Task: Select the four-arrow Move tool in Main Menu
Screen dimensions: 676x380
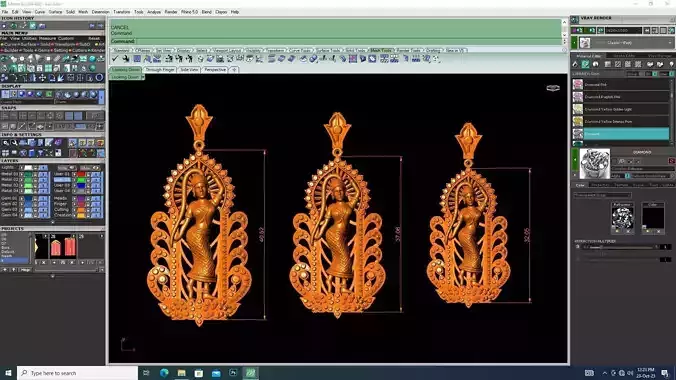Action: 42,78
